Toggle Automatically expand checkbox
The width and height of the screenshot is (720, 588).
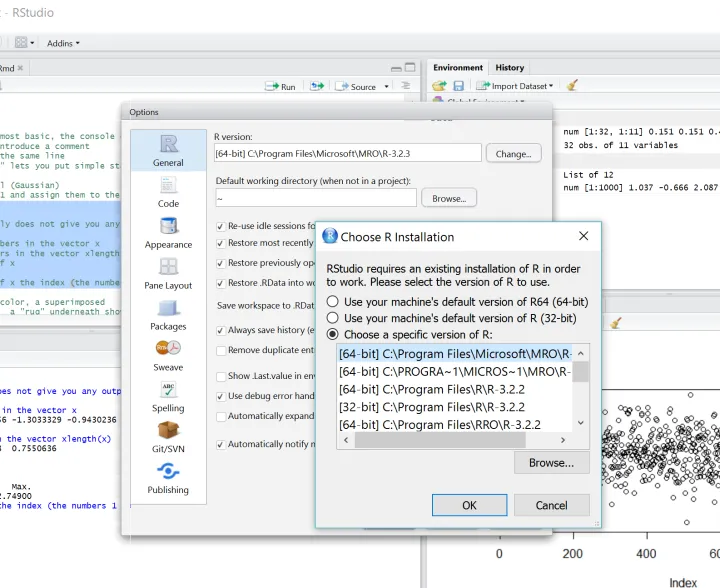tap(221, 416)
